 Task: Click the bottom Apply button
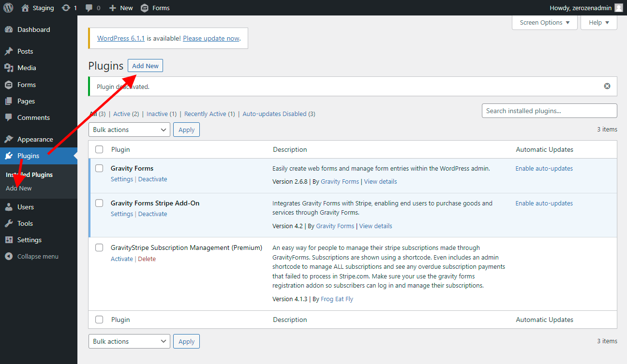(x=186, y=341)
